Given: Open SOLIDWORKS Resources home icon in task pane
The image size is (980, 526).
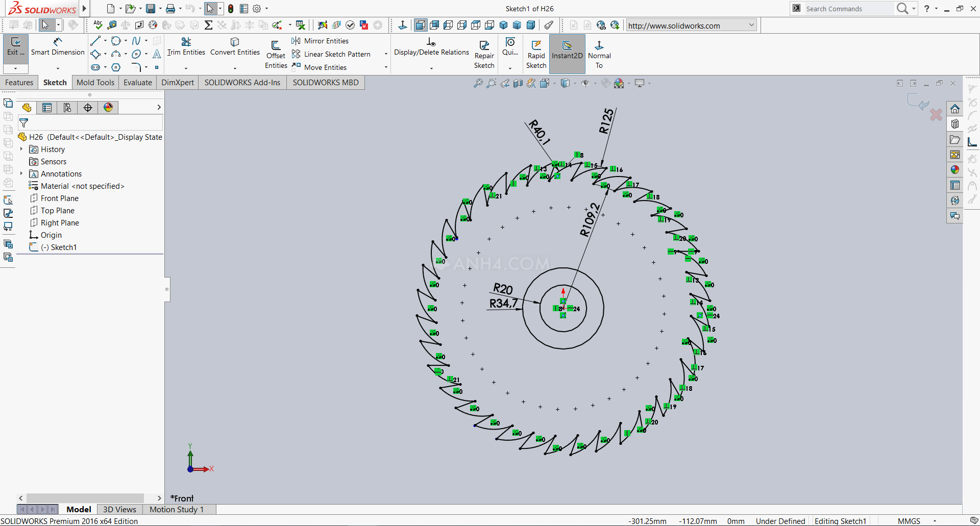Looking at the screenshot, I should point(955,109).
